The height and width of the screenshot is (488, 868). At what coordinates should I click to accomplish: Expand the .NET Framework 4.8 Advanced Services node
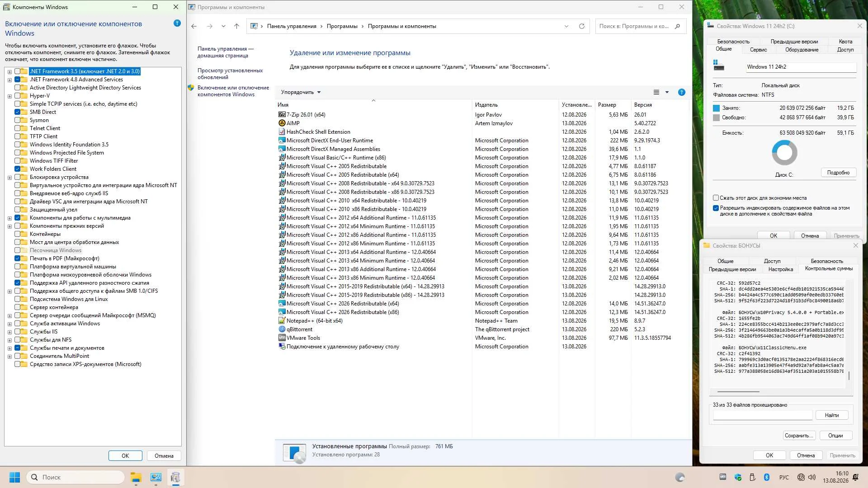(x=9, y=80)
